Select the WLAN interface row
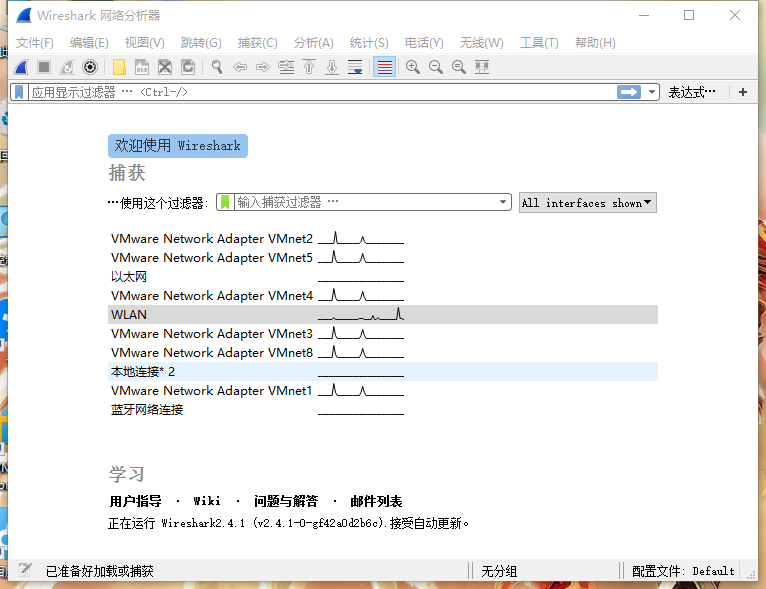This screenshot has width=766, height=589. coord(383,315)
